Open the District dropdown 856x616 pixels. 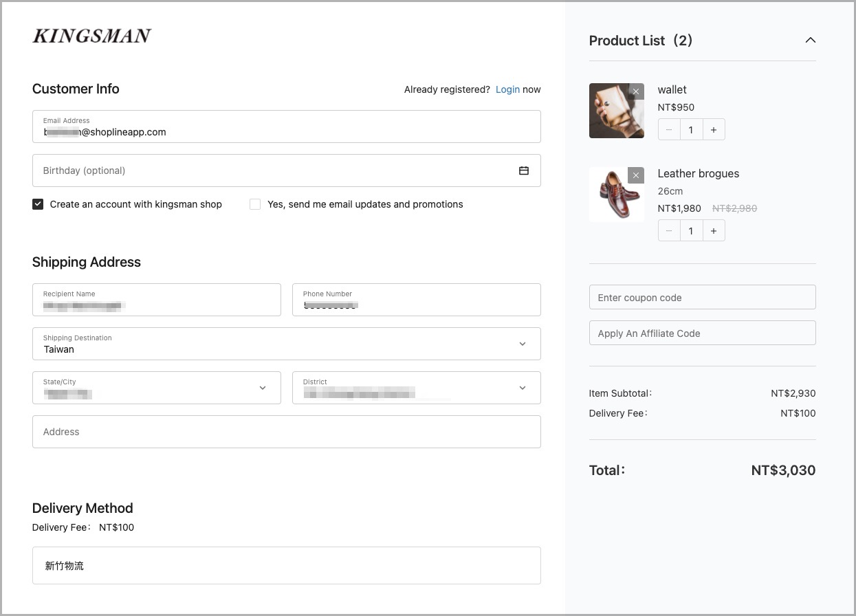tap(417, 388)
